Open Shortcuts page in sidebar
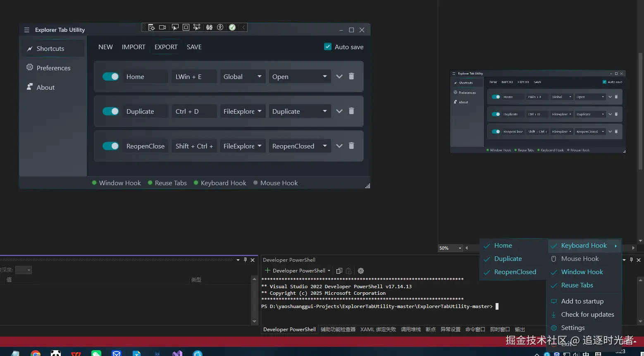 pyautogui.click(x=53, y=48)
